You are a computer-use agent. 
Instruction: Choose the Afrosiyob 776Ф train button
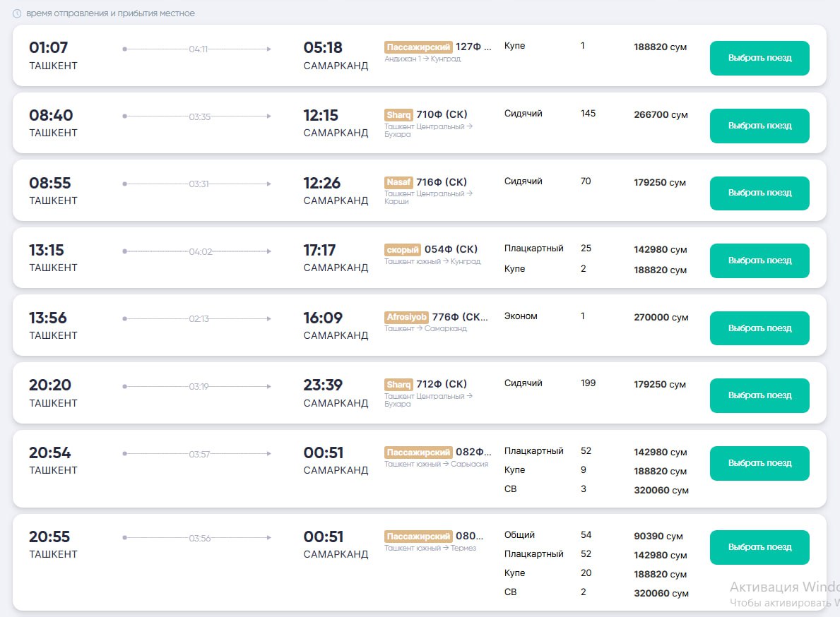(x=759, y=328)
